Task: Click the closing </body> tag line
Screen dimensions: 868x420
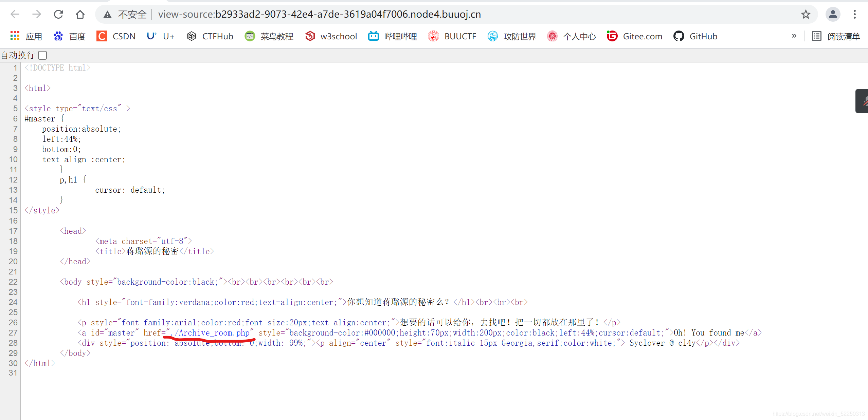Action: click(75, 353)
